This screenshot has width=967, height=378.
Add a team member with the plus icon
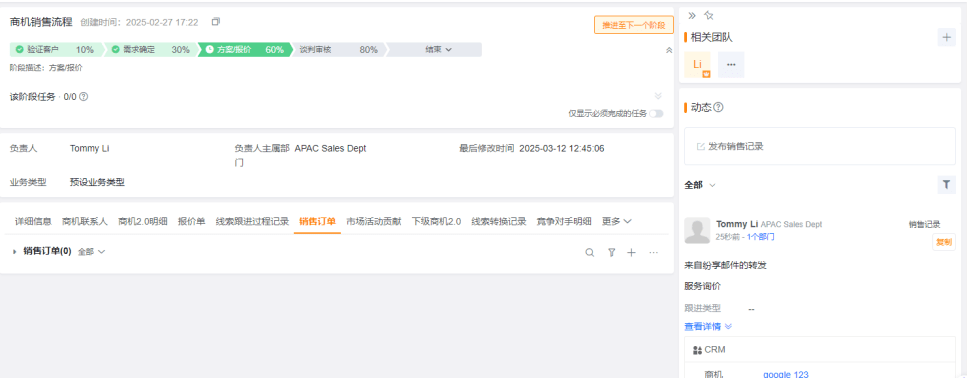[947, 37]
